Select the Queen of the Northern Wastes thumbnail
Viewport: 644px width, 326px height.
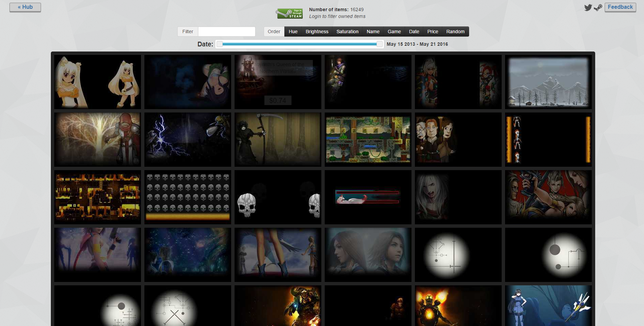278,82
